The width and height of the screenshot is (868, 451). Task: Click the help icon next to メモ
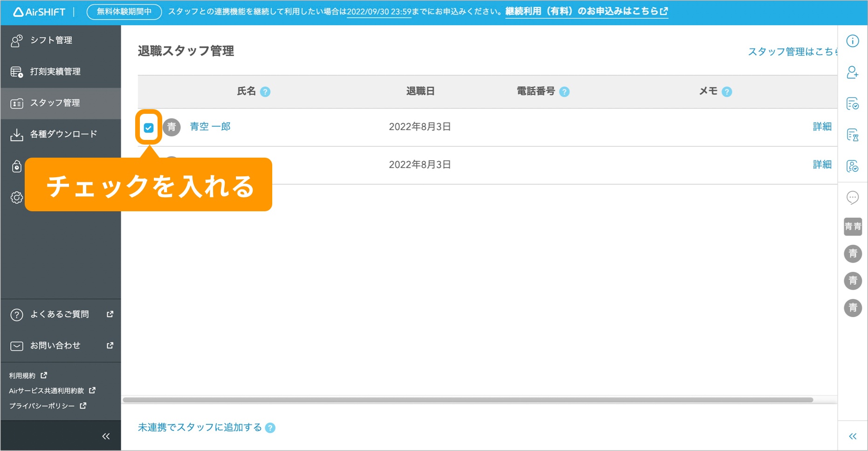tap(726, 92)
